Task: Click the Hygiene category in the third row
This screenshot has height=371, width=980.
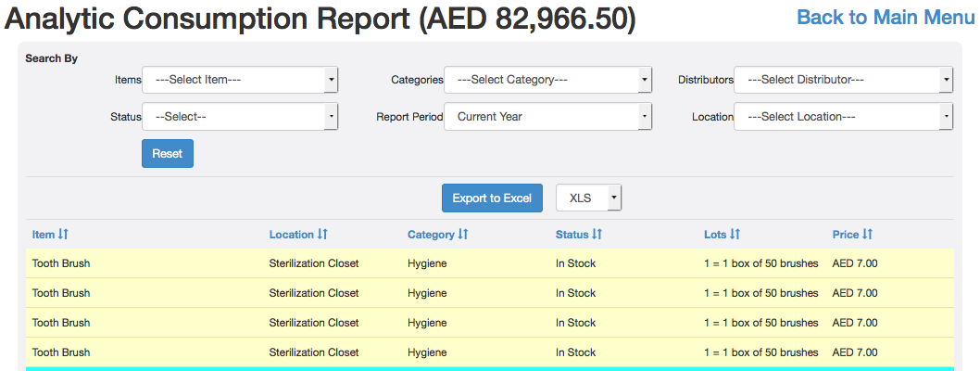Action: [x=427, y=323]
